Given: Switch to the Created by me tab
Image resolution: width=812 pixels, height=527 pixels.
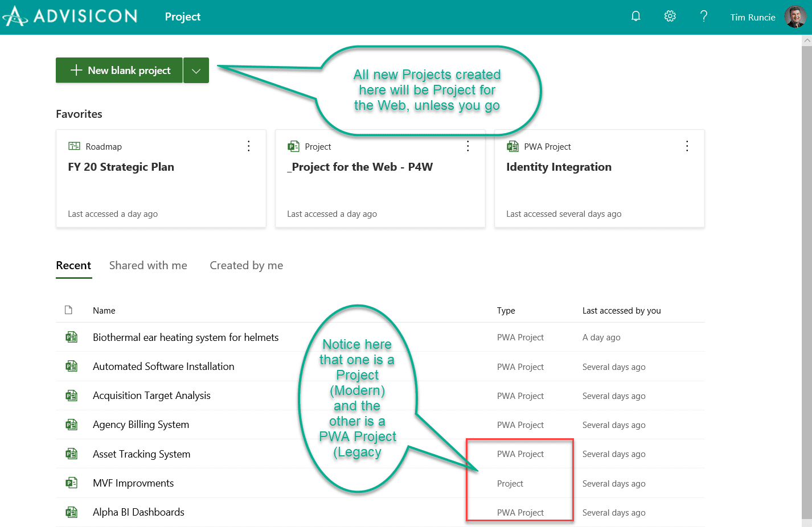Looking at the screenshot, I should click(x=247, y=266).
